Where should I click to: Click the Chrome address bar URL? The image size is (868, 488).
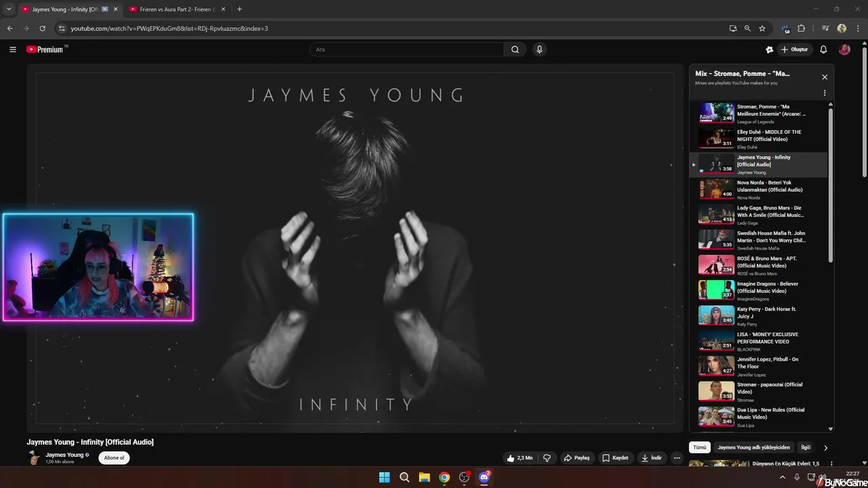click(x=170, y=28)
